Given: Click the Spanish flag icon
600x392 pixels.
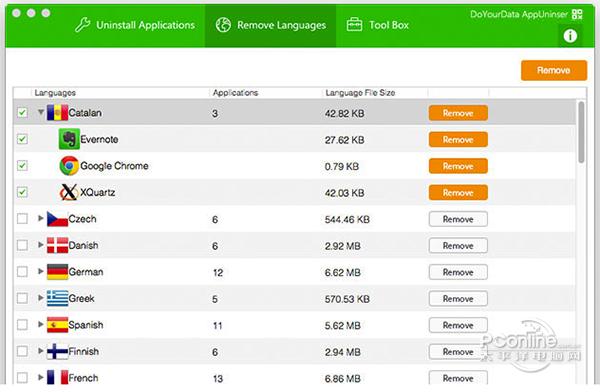Looking at the screenshot, I should (57, 325).
